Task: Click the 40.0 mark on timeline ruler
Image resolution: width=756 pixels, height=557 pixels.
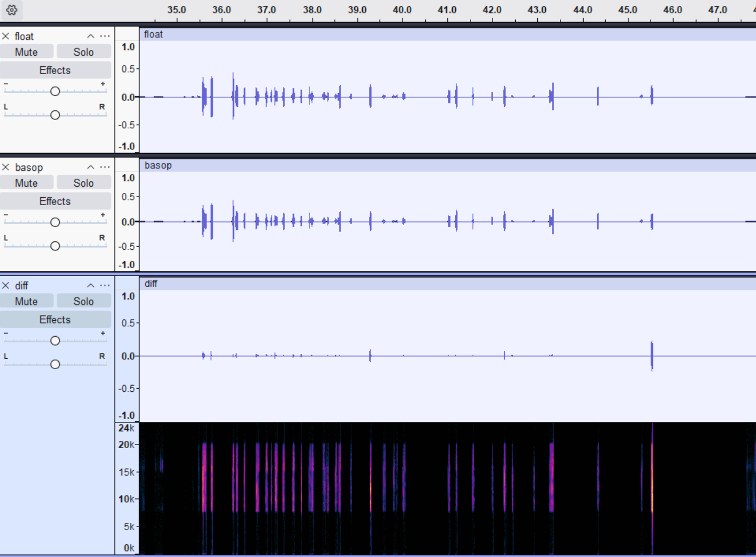Action: [402, 11]
